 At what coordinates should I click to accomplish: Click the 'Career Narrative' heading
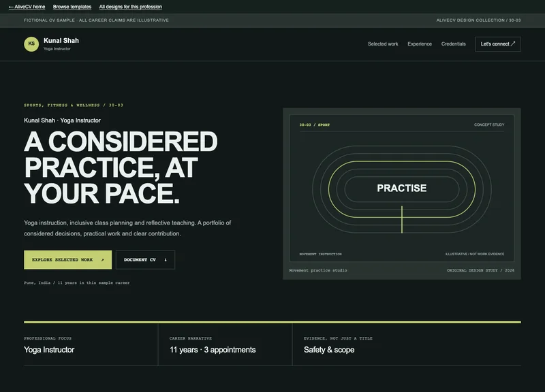[191, 338]
